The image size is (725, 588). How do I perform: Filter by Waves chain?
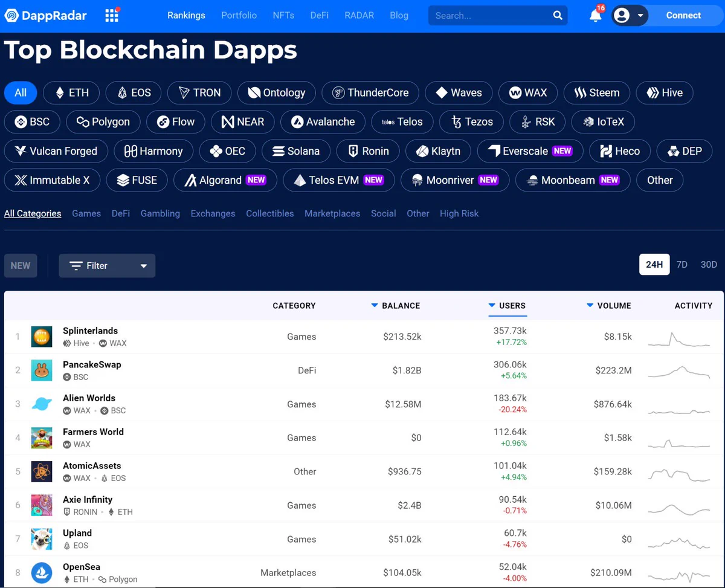459,93
